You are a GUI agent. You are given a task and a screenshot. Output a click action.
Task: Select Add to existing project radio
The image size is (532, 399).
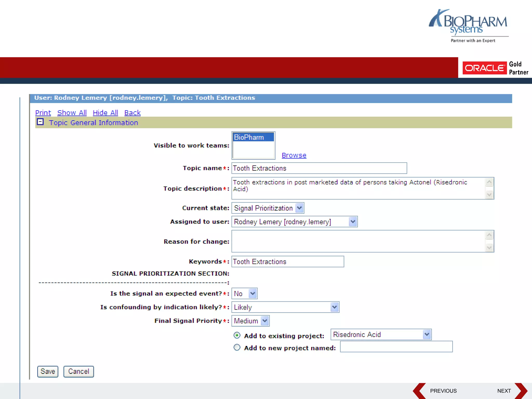(x=237, y=335)
